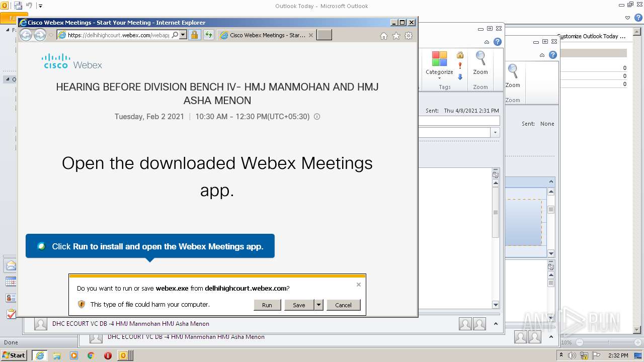
Task: Open Mail view in Outlook navigation
Action: tap(11, 265)
